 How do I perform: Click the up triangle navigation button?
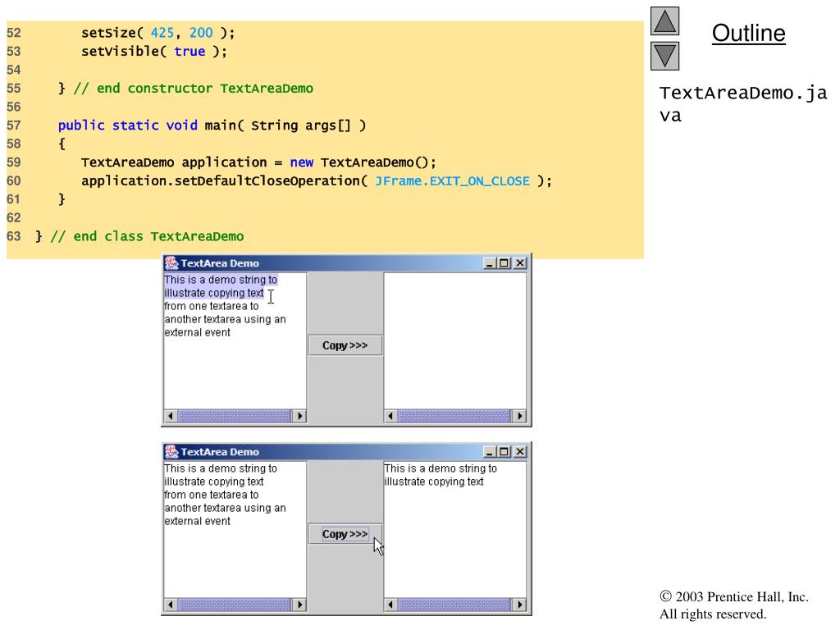click(x=664, y=21)
